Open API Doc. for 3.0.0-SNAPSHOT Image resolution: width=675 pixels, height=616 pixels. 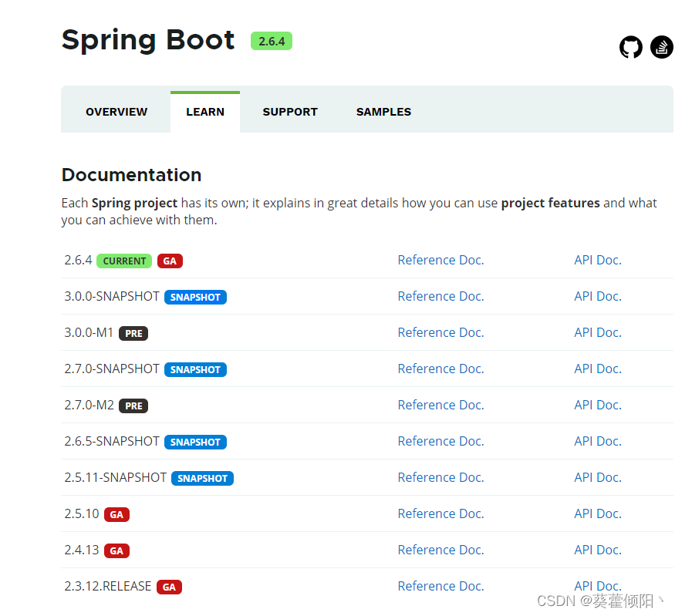(x=598, y=296)
